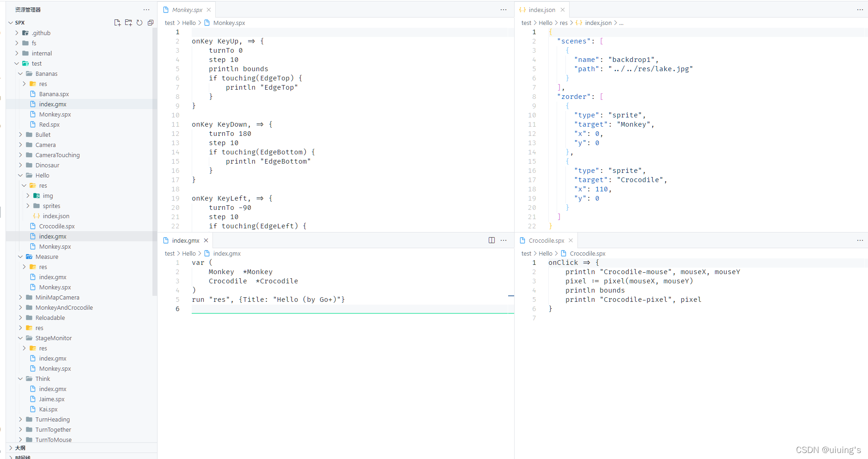Screen dimensions: 868x459
Task: Open Red.spx file
Action: pos(49,124)
